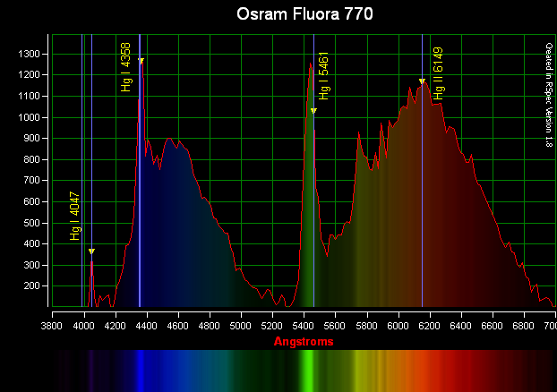Click the 4600 x-axis value
The image size is (557, 392).
(x=177, y=326)
